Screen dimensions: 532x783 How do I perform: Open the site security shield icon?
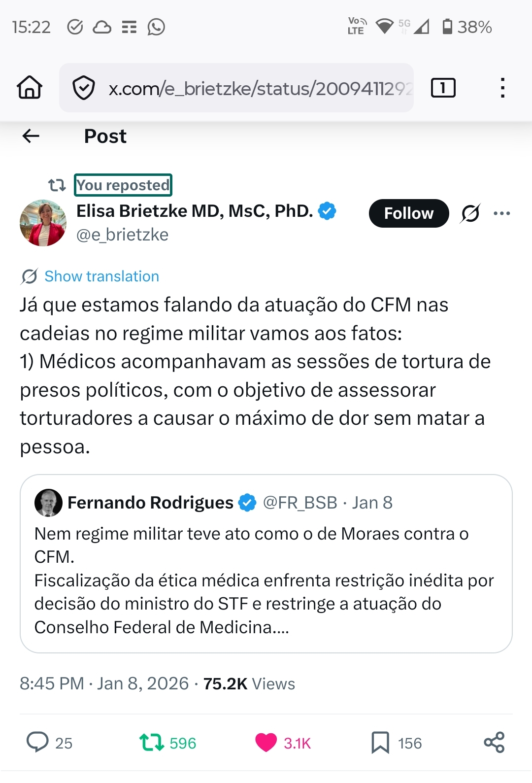click(83, 88)
